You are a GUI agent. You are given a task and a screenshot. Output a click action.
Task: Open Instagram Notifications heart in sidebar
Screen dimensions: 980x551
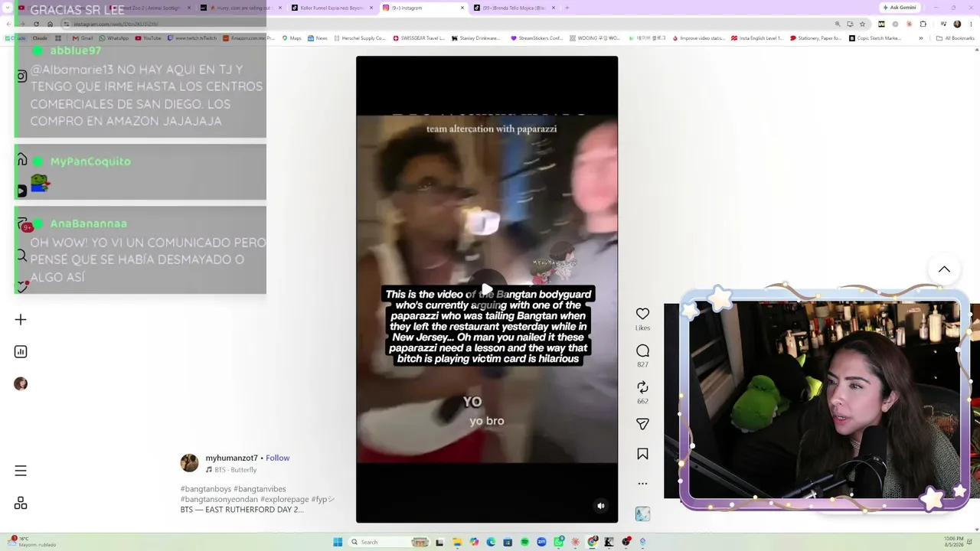tap(21, 287)
